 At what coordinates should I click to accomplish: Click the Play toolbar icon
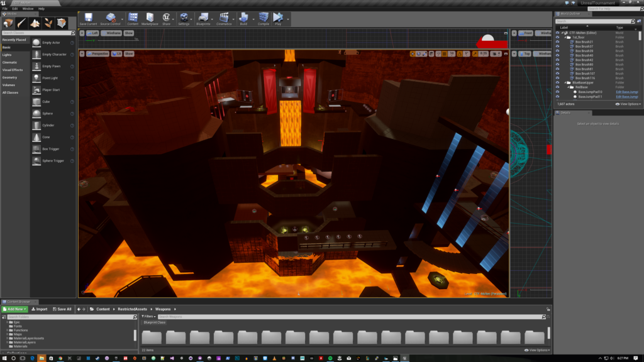tap(278, 18)
